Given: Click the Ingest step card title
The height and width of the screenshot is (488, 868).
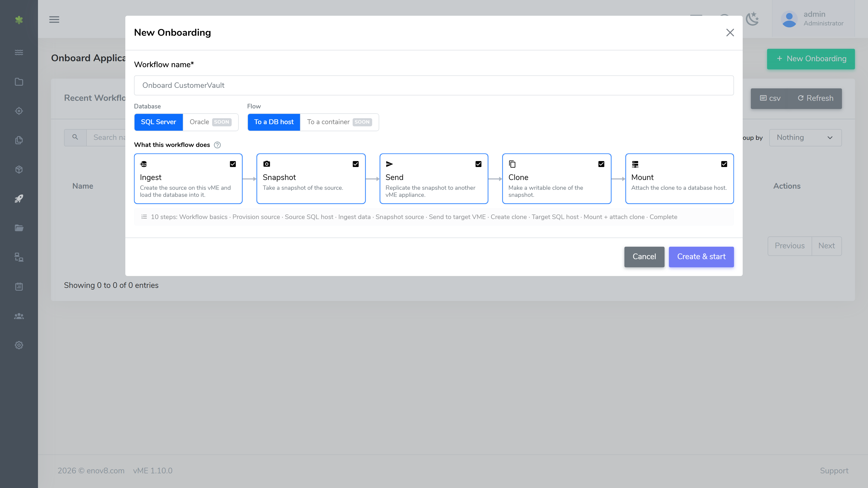Looking at the screenshot, I should 151,177.
